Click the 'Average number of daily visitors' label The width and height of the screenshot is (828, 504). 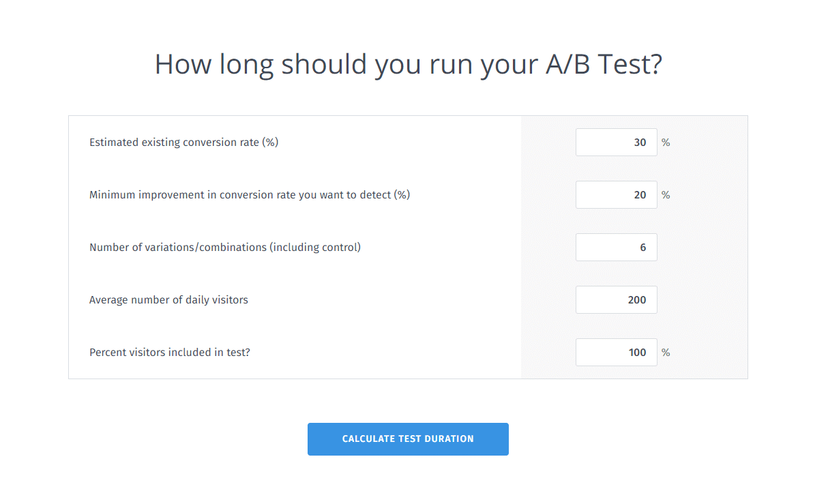point(168,300)
